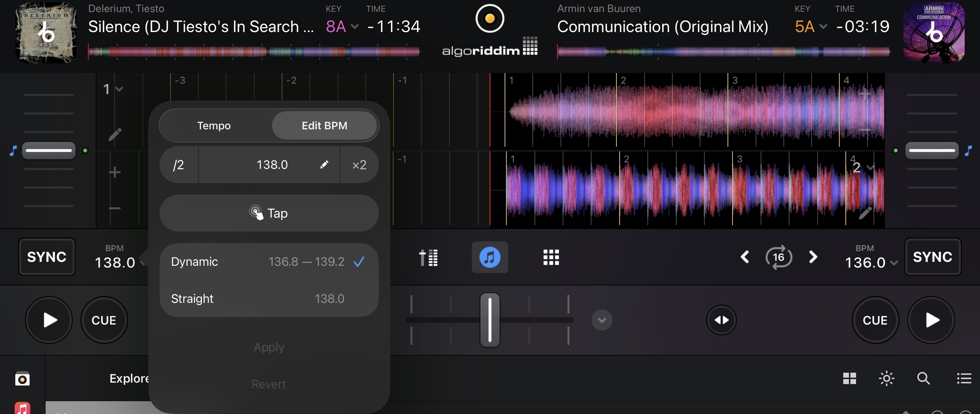Open the djay record/settings center icon
The width and height of the screenshot is (980, 414).
[490, 18]
